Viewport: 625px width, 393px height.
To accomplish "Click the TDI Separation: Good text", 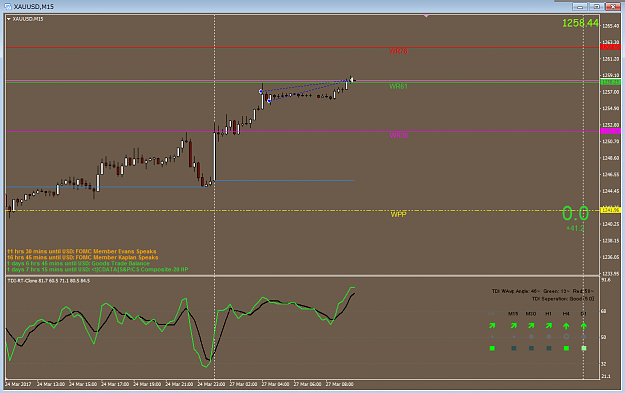I will pyautogui.click(x=563, y=299).
